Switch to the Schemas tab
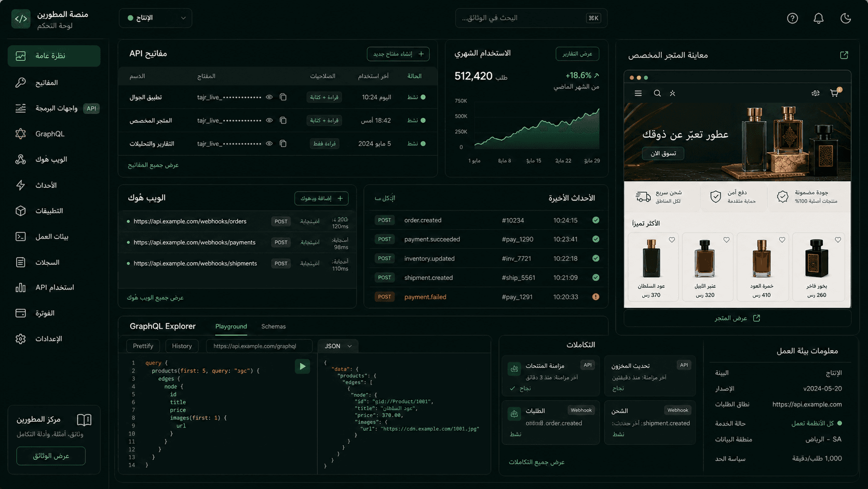 (274, 326)
